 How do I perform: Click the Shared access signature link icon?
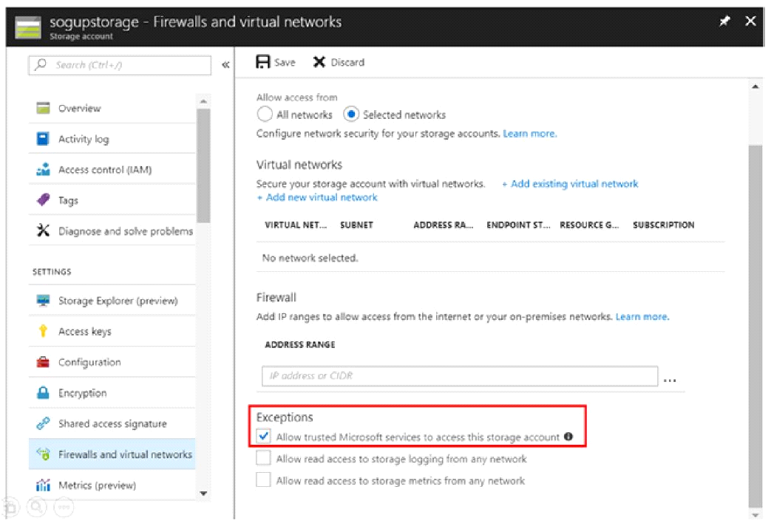point(44,423)
